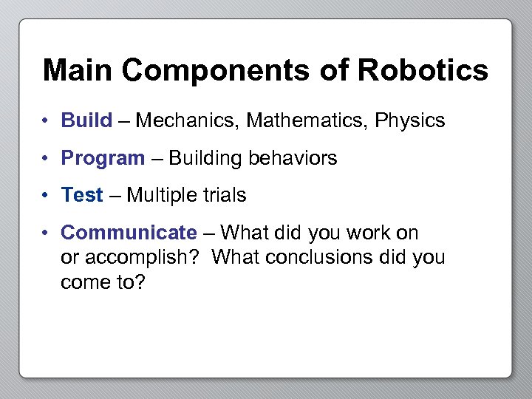
Task: Click the bold word 'Build'
Action: (86, 120)
